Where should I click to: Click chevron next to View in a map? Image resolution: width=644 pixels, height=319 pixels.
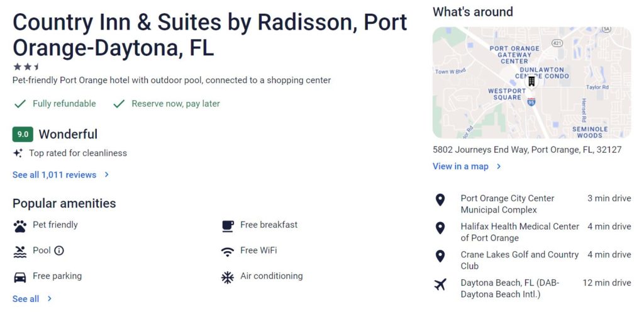[499, 167]
